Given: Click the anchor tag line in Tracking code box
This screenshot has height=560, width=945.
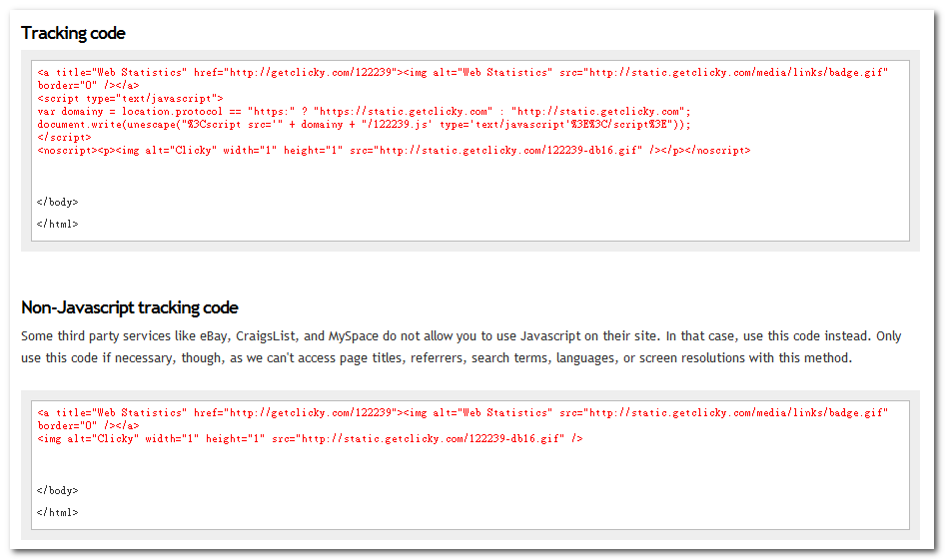Looking at the screenshot, I should [x=462, y=72].
